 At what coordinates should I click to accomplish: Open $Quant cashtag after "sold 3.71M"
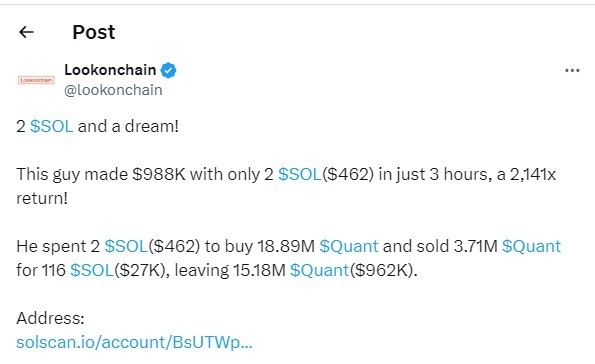[531, 246]
